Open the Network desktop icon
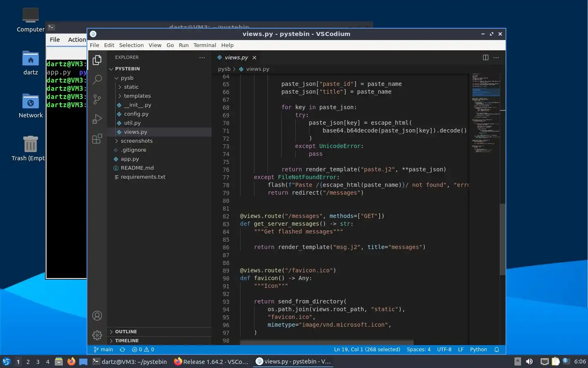This screenshot has height=368, width=588. pos(30,106)
